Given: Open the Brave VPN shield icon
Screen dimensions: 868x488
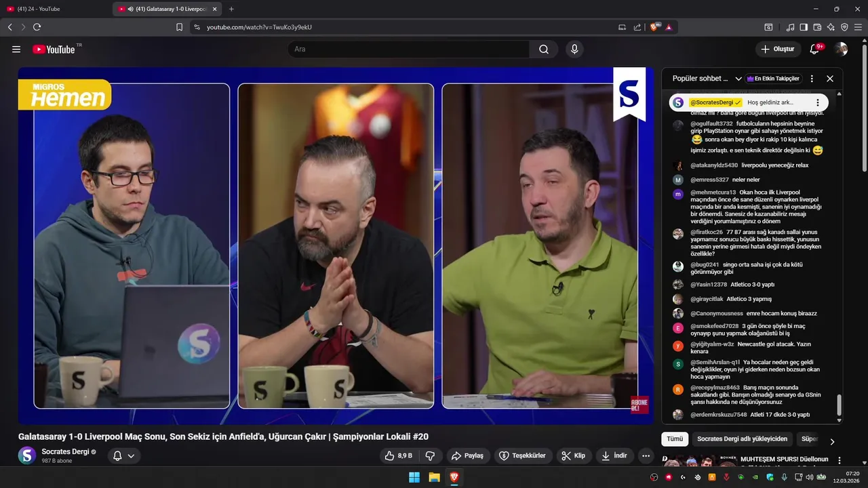Looking at the screenshot, I should click(x=844, y=27).
